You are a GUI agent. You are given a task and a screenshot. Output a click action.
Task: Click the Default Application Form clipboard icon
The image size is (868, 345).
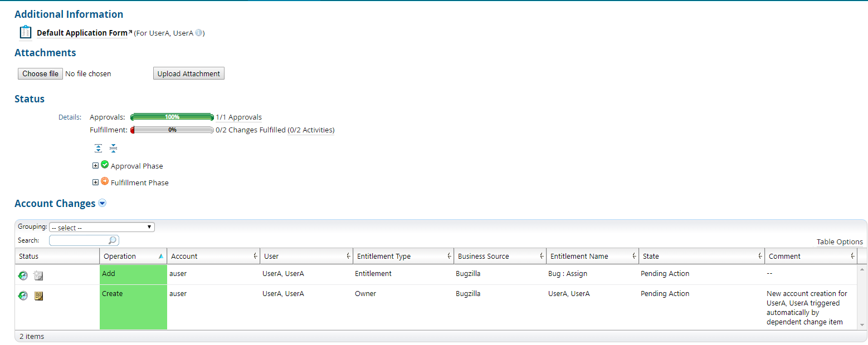coord(25,32)
